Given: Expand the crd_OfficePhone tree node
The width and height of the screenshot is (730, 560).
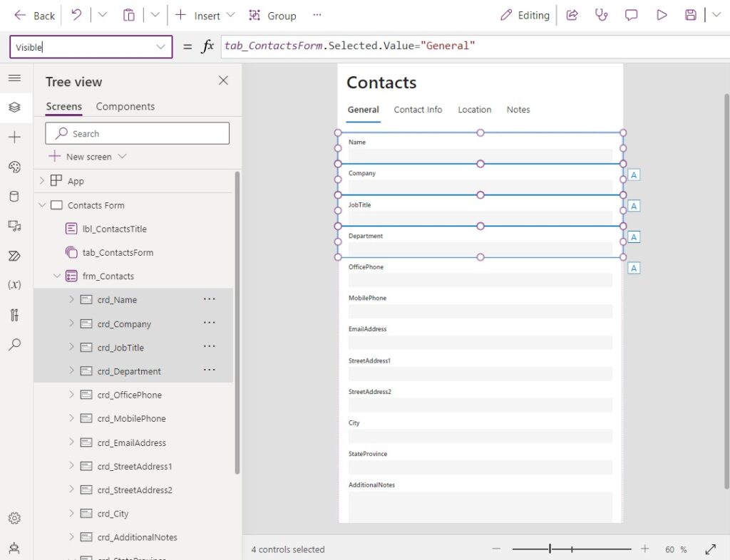Looking at the screenshot, I should pos(71,395).
